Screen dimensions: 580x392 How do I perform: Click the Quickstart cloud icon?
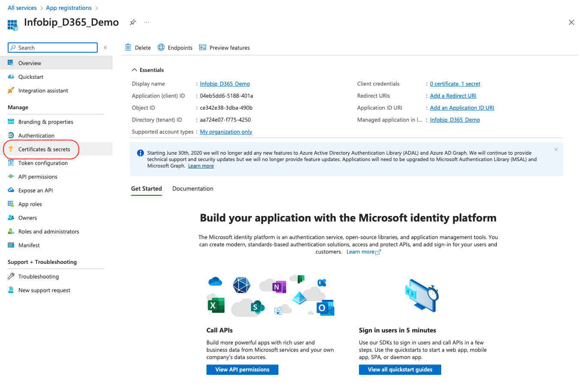click(x=11, y=77)
